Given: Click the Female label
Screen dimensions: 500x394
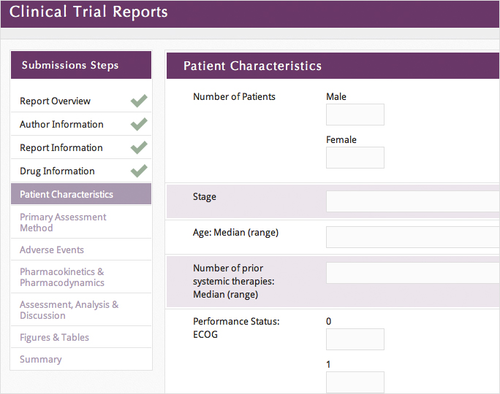Looking at the screenshot, I should pyautogui.click(x=341, y=140).
